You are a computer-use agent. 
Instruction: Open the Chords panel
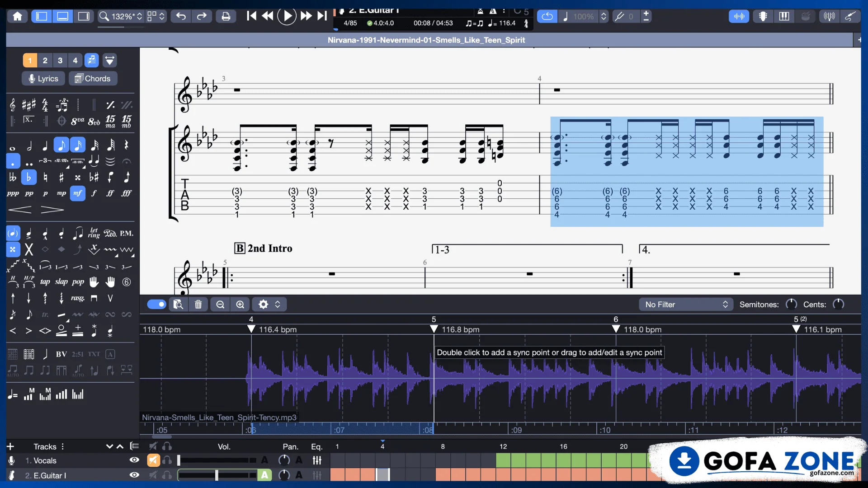[93, 78]
